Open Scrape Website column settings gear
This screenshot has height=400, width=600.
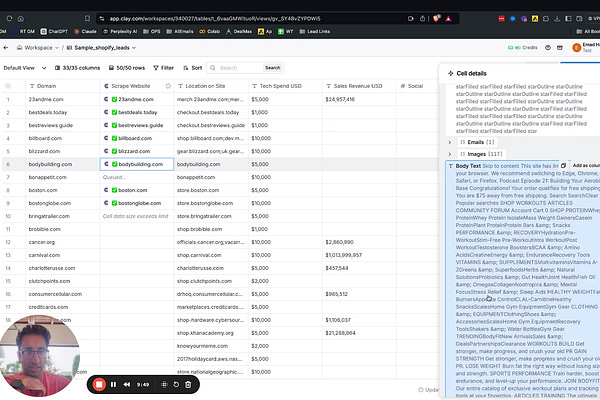pos(168,86)
